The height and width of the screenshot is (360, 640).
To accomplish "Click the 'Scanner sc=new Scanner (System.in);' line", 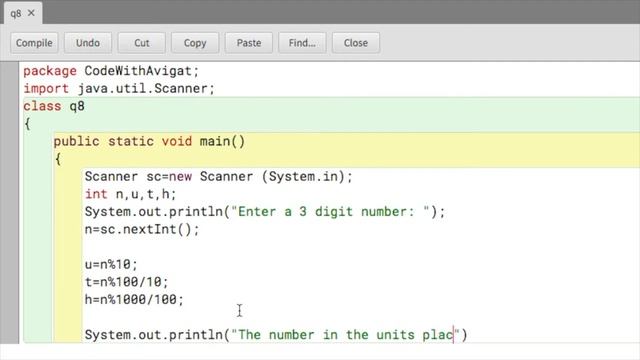I will click(218, 177).
